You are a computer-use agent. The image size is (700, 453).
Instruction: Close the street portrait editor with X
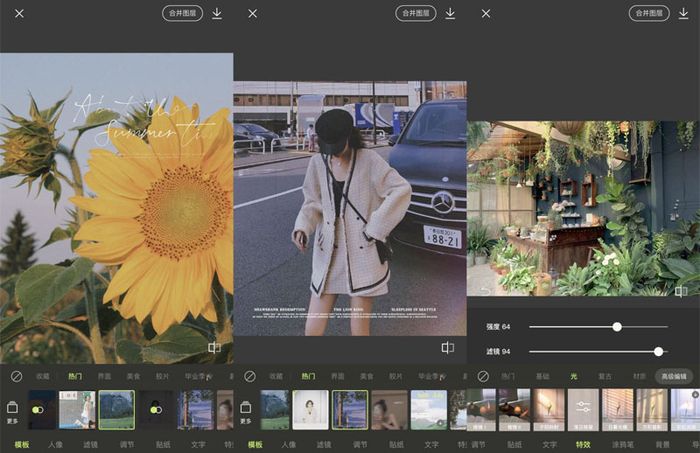(x=253, y=14)
